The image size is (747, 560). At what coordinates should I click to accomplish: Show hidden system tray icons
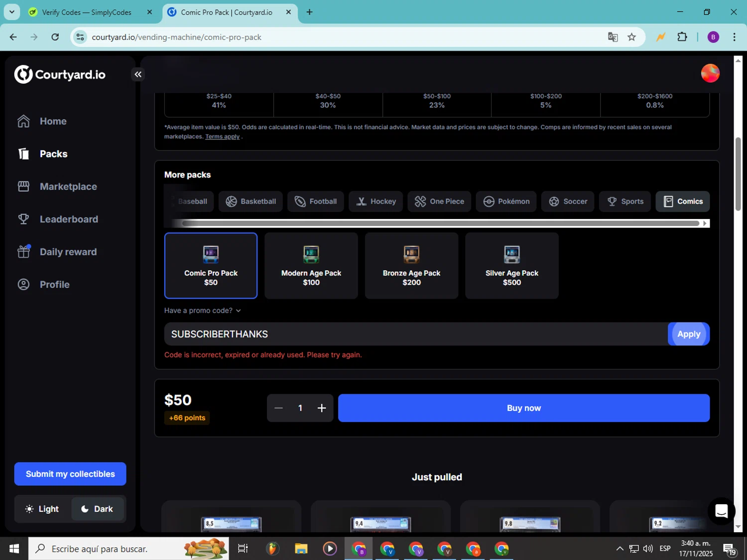[620, 549]
